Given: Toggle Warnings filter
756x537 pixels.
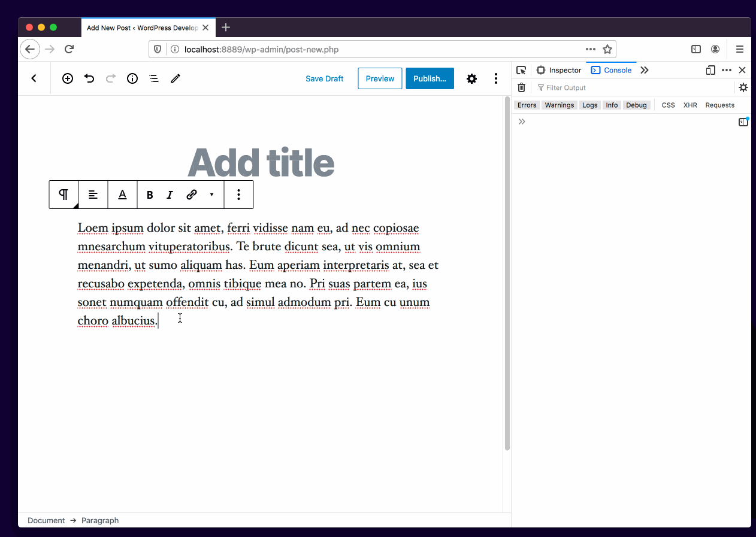Looking at the screenshot, I should (560, 105).
